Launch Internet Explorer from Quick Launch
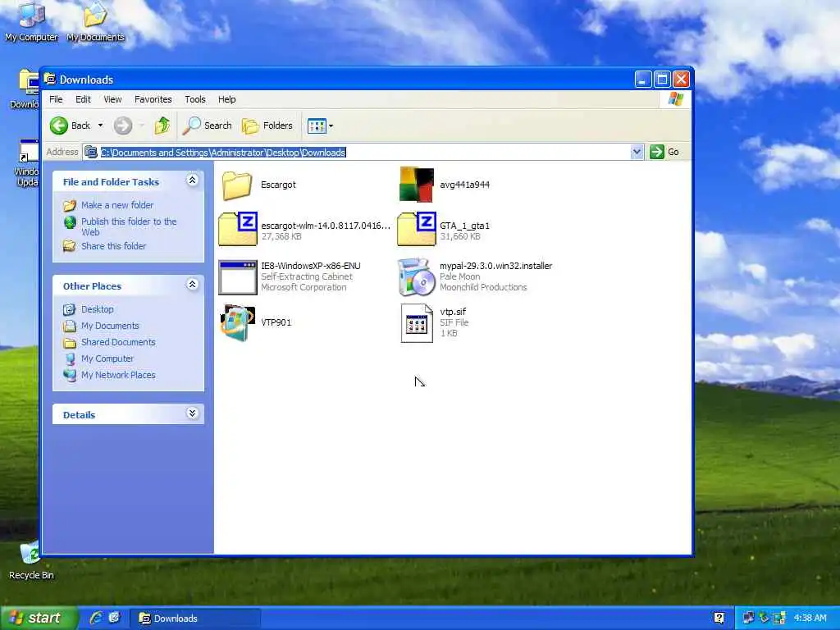This screenshot has width=840, height=630. point(97,618)
